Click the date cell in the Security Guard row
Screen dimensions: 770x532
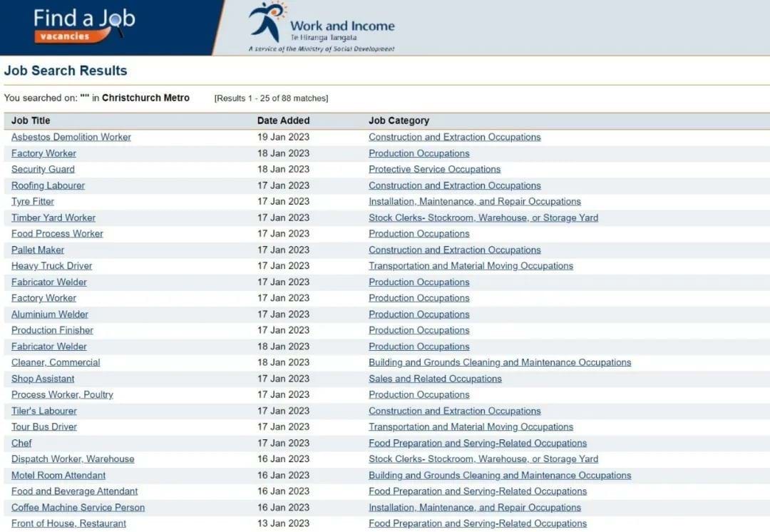coord(283,169)
